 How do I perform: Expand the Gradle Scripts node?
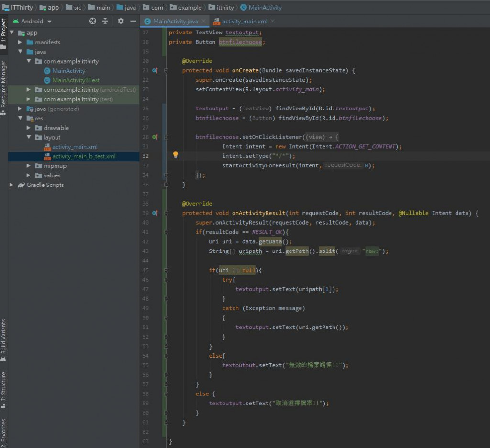(x=11, y=185)
